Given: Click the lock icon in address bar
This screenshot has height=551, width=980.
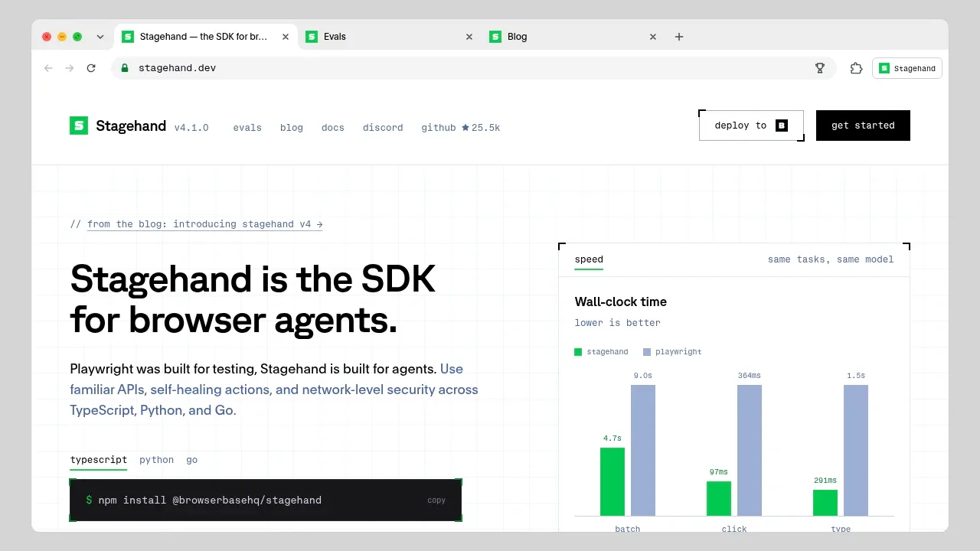Looking at the screenshot, I should tap(125, 68).
